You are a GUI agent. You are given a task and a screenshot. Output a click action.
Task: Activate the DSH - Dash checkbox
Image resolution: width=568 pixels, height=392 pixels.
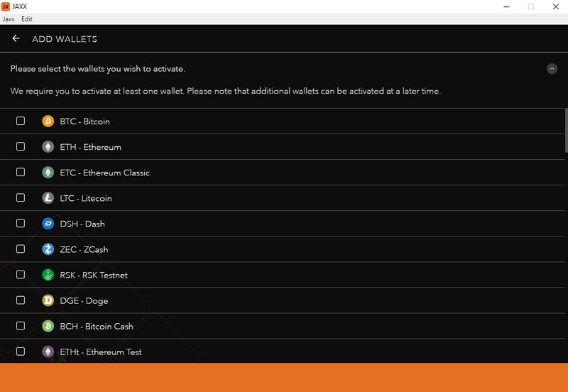coord(21,223)
